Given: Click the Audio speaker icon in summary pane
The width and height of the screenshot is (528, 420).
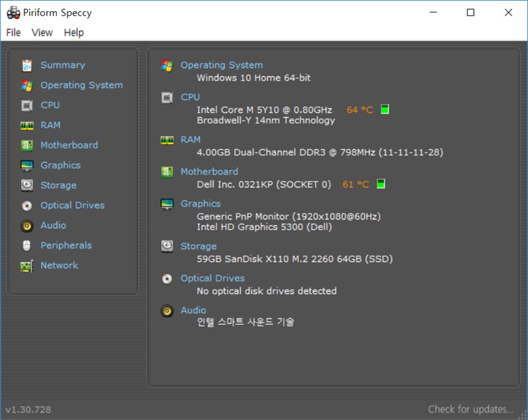Looking at the screenshot, I should (x=167, y=311).
